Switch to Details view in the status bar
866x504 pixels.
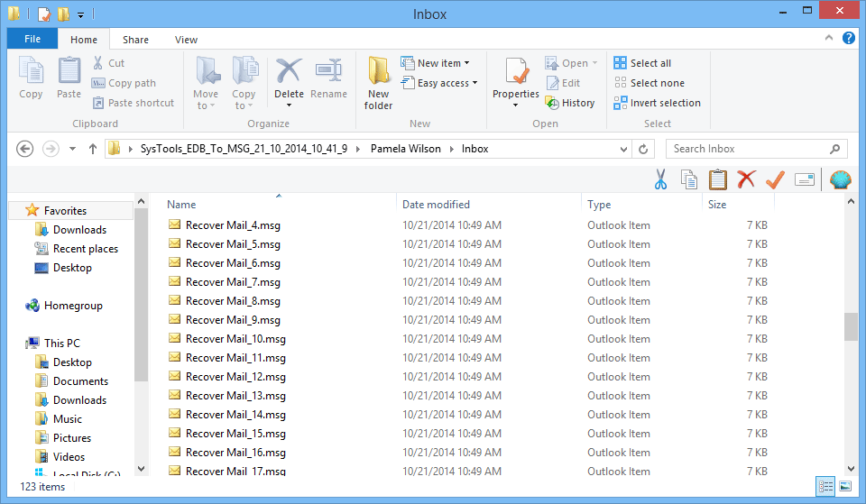pos(825,486)
